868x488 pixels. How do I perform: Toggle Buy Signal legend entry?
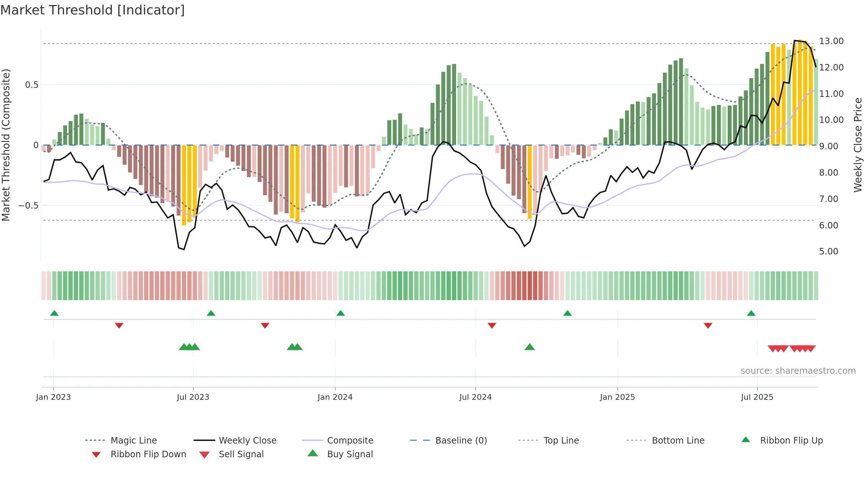point(340,454)
